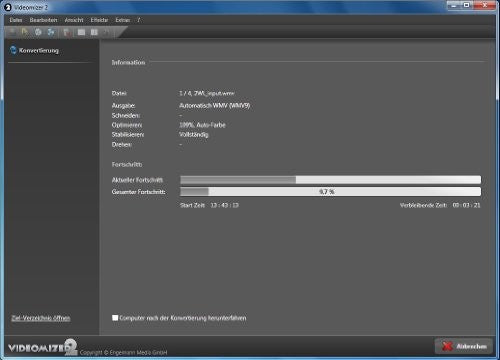Open the ? help menu
This screenshot has height=360, width=500.
pos(139,20)
